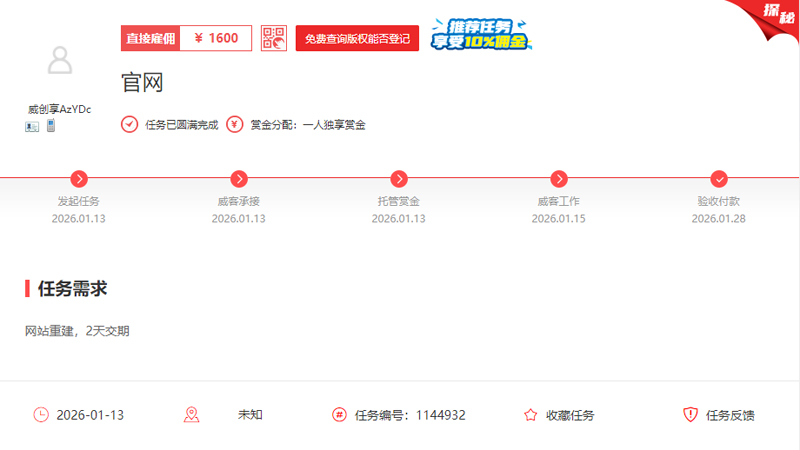The width and height of the screenshot is (800, 450).
Task: Click the checkmark icon beside 任务已圆满完成
Action: (x=130, y=124)
